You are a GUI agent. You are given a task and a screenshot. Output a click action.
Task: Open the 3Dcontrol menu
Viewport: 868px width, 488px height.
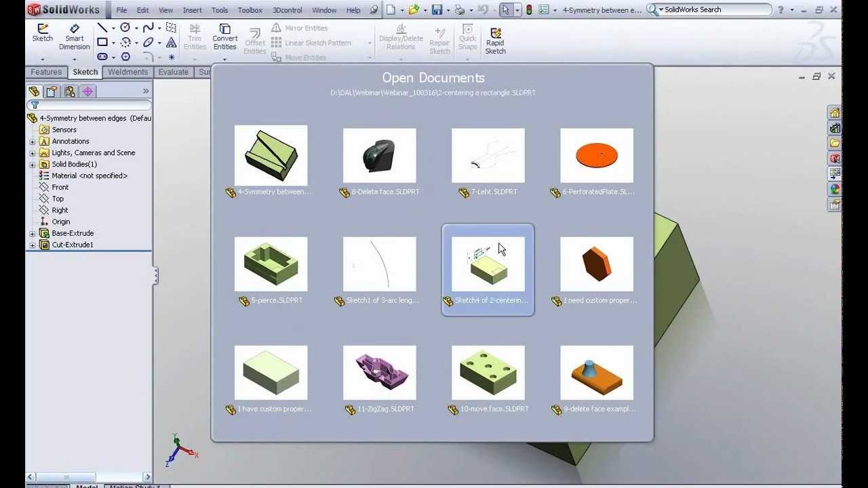[x=288, y=10]
